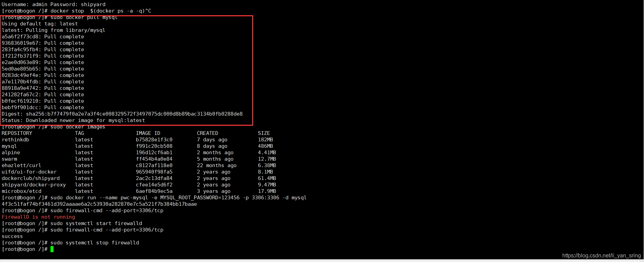Select the 'rethinkdb' repository name
Image resolution: width=644 pixels, height=262 pixels.
[x=15, y=140]
